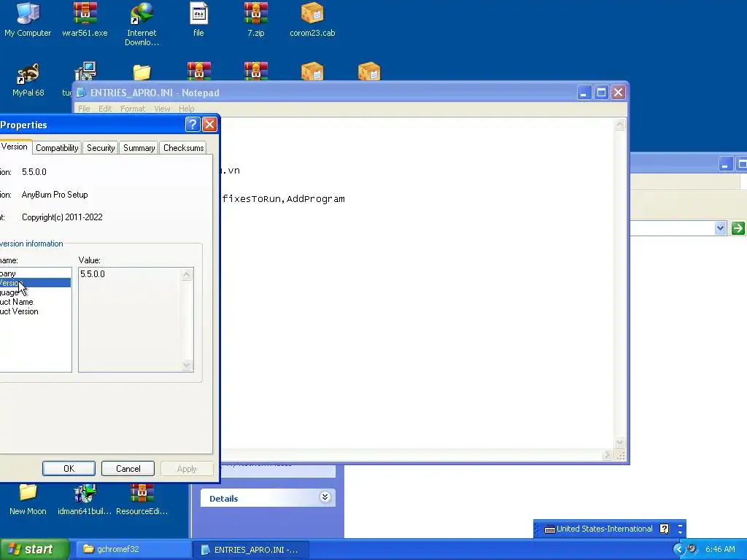747x560 pixels.
Task: Click Value box scroll down arrow
Action: point(186,365)
